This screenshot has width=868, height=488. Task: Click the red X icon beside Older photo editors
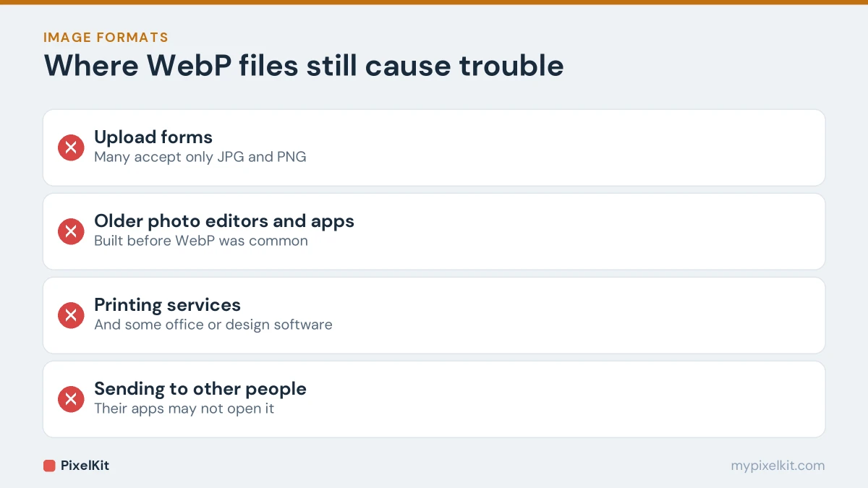pyautogui.click(x=71, y=231)
